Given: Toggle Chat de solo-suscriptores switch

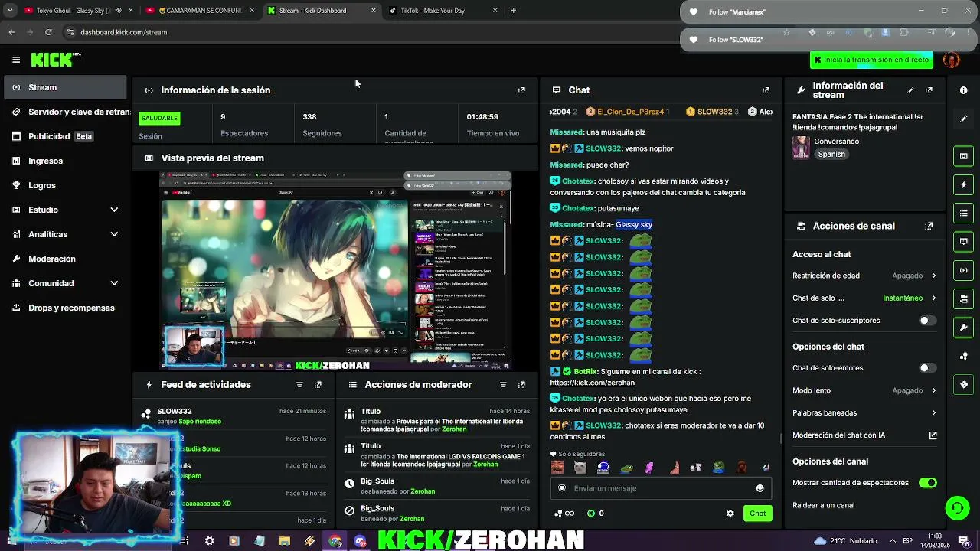Looking at the screenshot, I should pos(927,321).
